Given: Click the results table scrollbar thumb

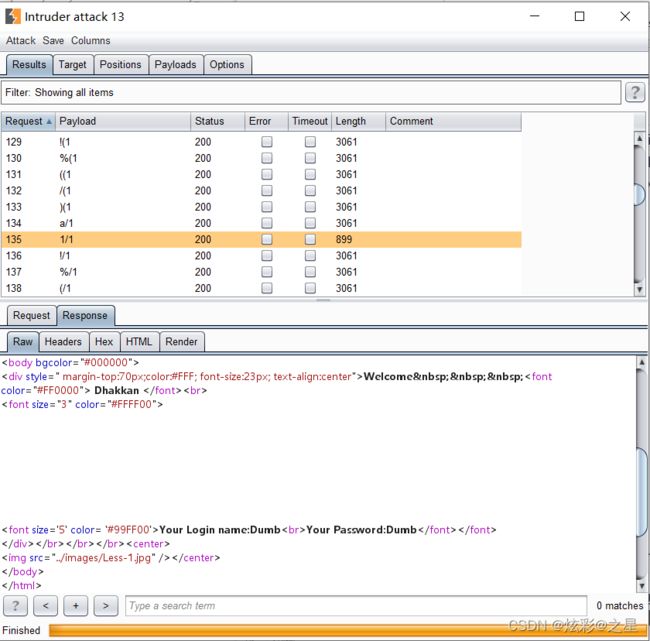Looking at the screenshot, I should (640, 195).
